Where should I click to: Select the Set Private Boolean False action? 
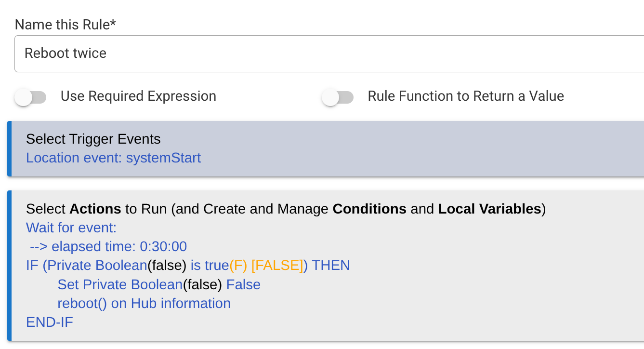pos(159,285)
